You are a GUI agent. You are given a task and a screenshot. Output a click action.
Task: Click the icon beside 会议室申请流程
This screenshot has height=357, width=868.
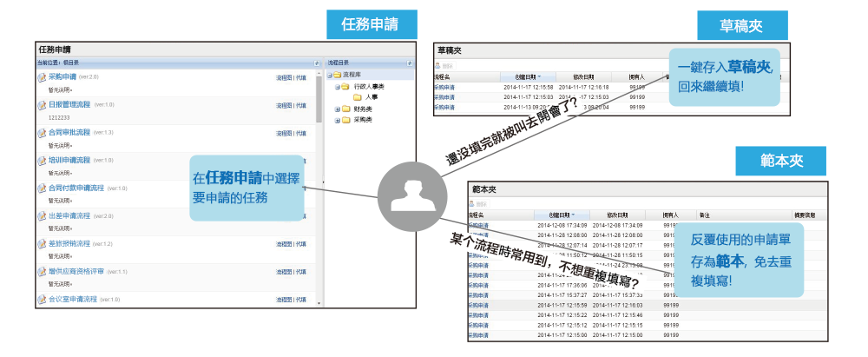(41, 300)
